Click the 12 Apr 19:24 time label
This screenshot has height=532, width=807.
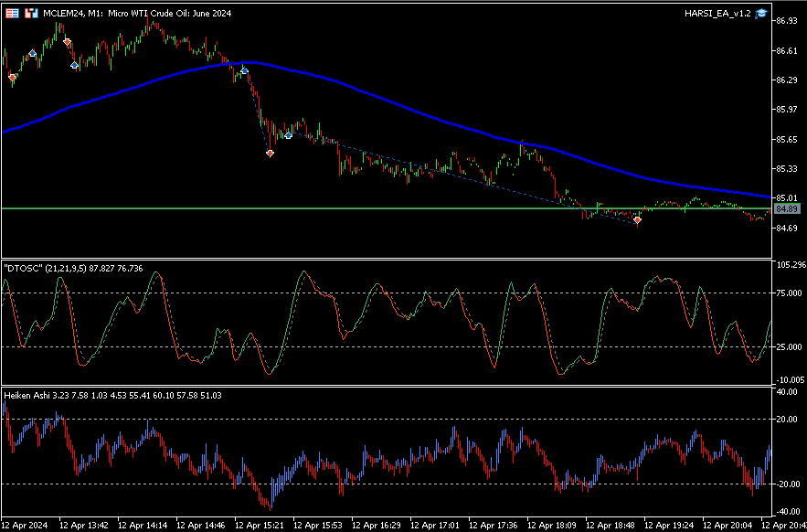(671, 526)
